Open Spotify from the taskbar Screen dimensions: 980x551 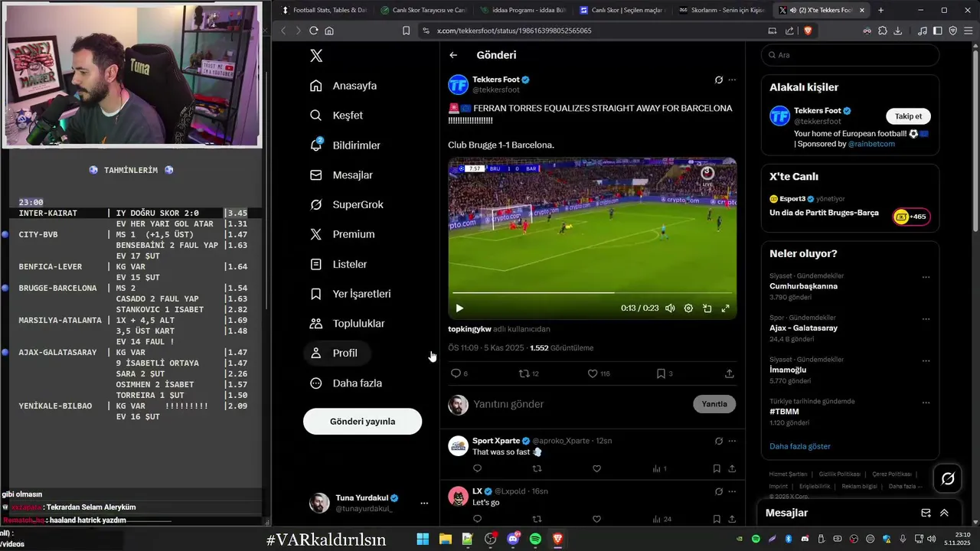[x=535, y=540]
